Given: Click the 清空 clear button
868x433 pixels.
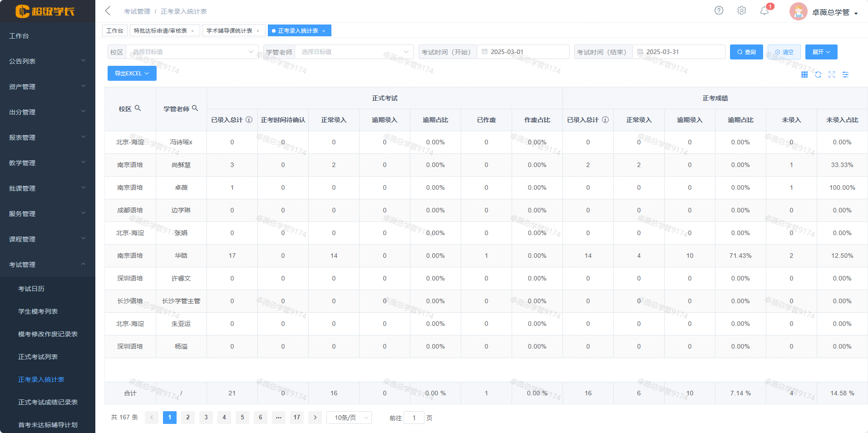Looking at the screenshot, I should (x=784, y=52).
